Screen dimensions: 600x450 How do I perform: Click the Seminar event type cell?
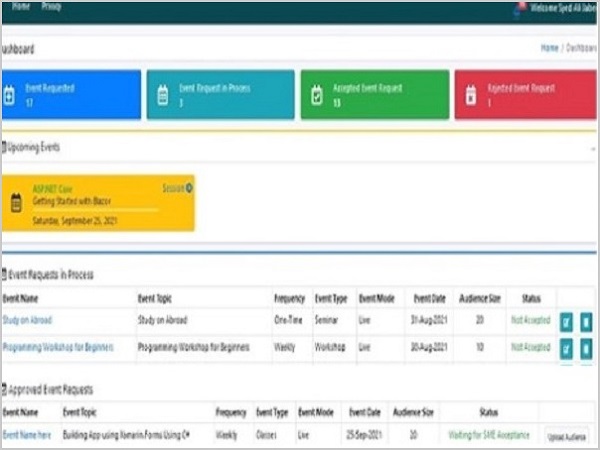tap(326, 320)
